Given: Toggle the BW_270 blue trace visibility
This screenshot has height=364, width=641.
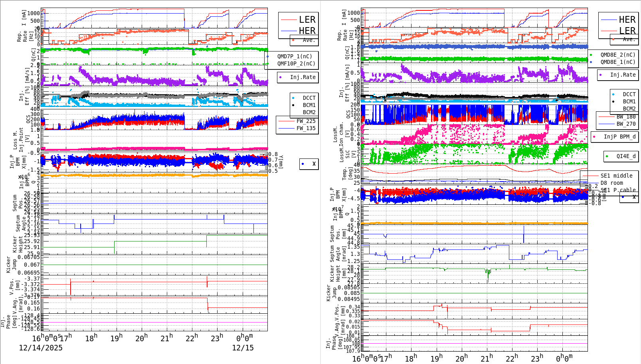Looking at the screenshot, I should coord(606,124).
